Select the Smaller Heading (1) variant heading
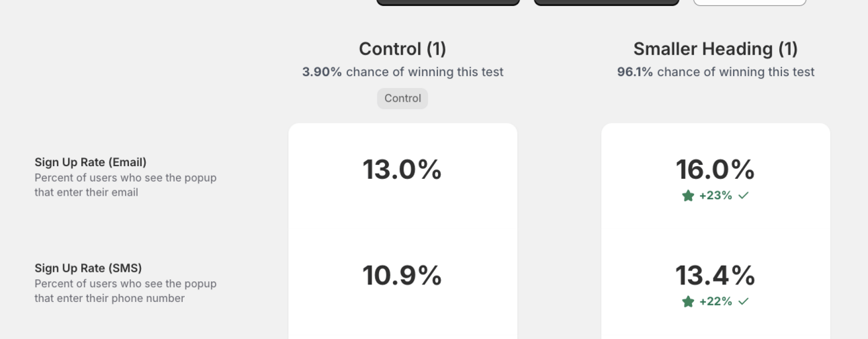The width and height of the screenshot is (868, 339). point(715,48)
